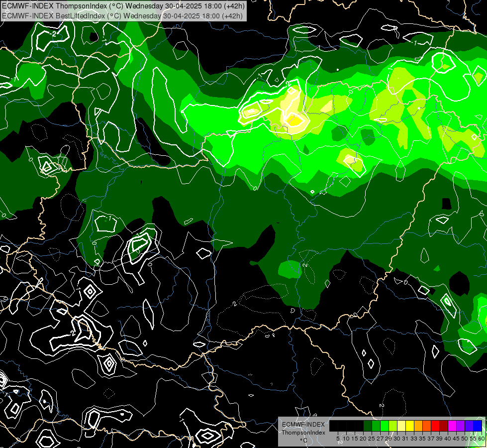Image resolution: width=487 pixels, height=448 pixels.
Task: Select the orange-red 35–37 legend swatch
Action: point(427,426)
